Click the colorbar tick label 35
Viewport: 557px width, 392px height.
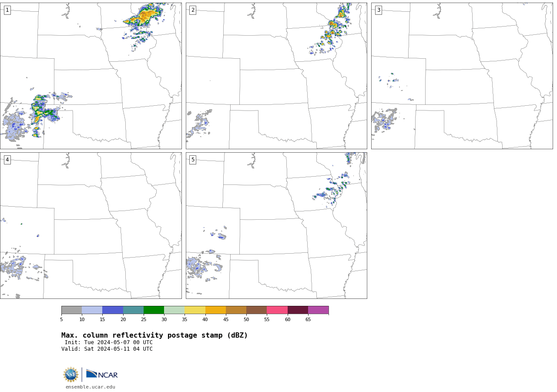185,320
